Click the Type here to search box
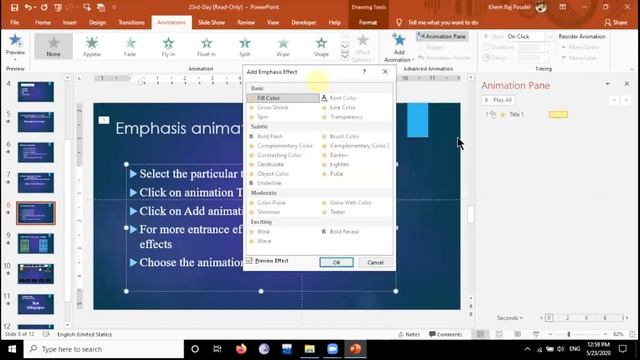Viewport: 640px width, 360px height. click(104, 349)
